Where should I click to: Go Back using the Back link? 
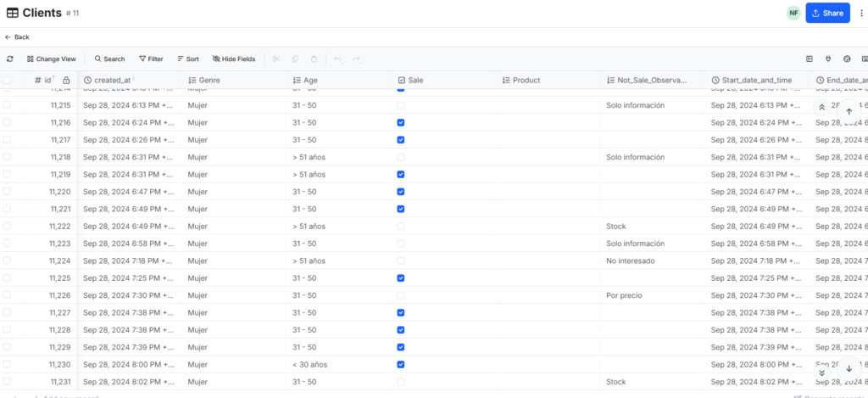17,37
